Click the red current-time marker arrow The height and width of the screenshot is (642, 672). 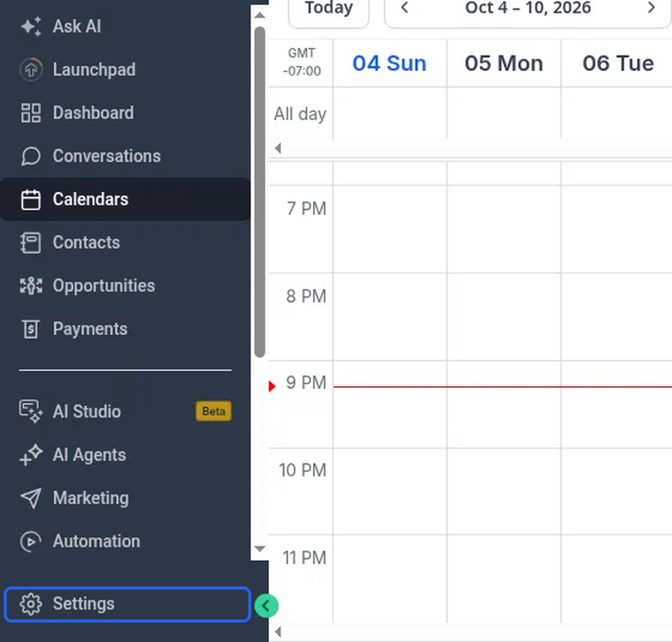pyautogui.click(x=272, y=386)
